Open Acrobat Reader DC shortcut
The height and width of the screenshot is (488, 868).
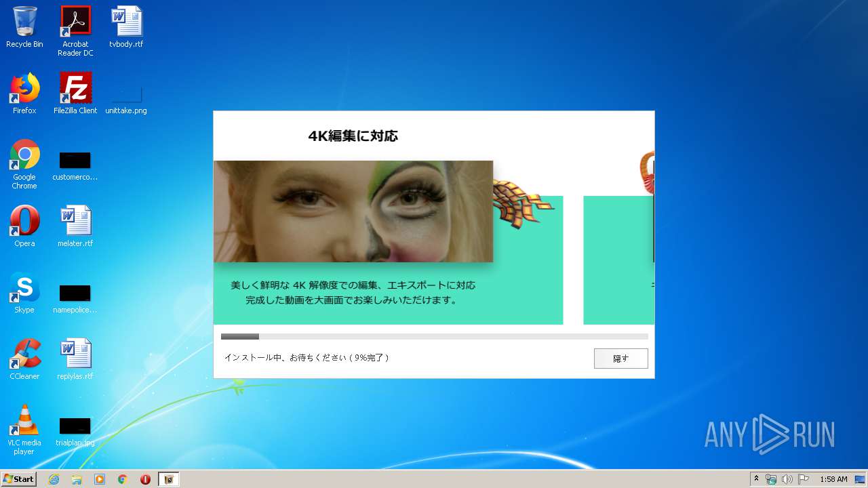[x=75, y=31]
